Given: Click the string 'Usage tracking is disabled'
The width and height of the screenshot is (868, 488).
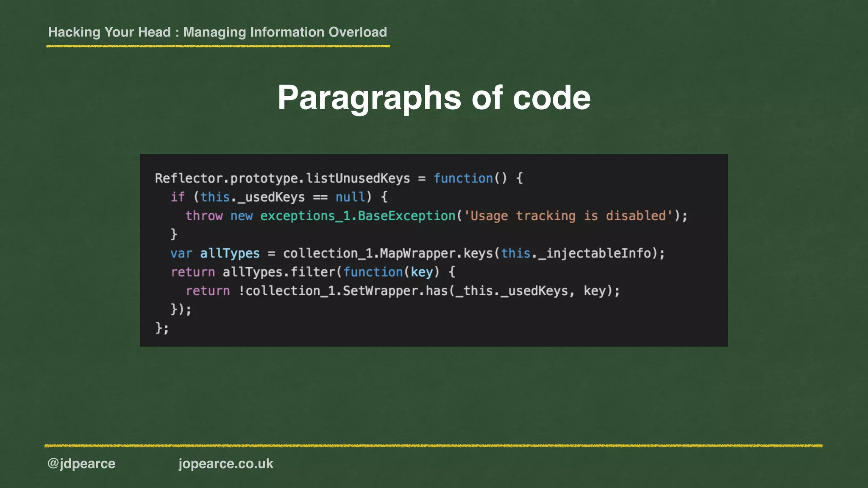Looking at the screenshot, I should click(568, 216).
